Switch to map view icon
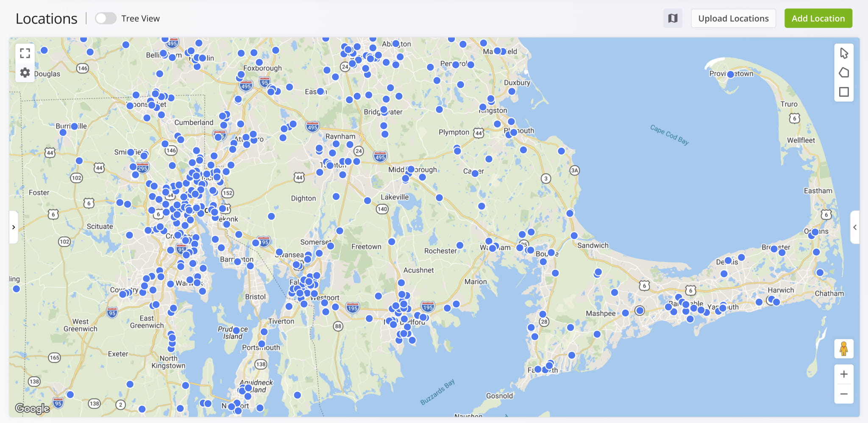The width and height of the screenshot is (868, 423). pos(673,18)
